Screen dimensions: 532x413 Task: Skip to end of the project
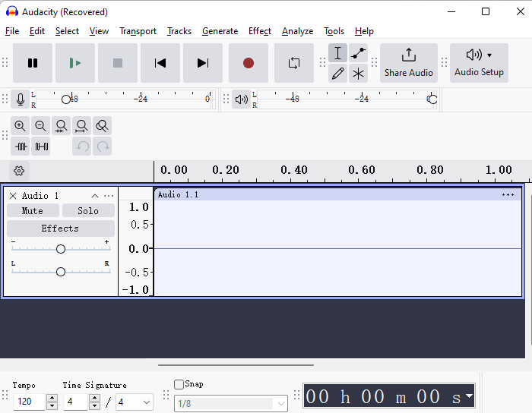pos(203,63)
